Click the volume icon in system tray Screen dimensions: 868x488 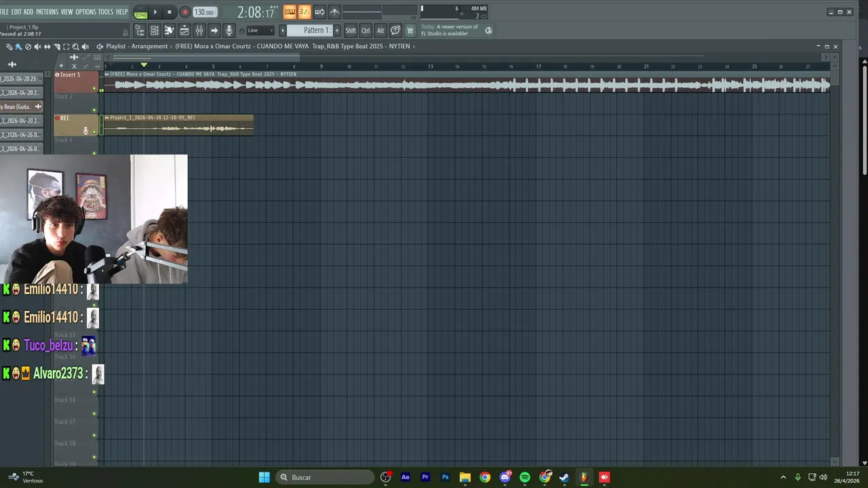click(x=823, y=477)
